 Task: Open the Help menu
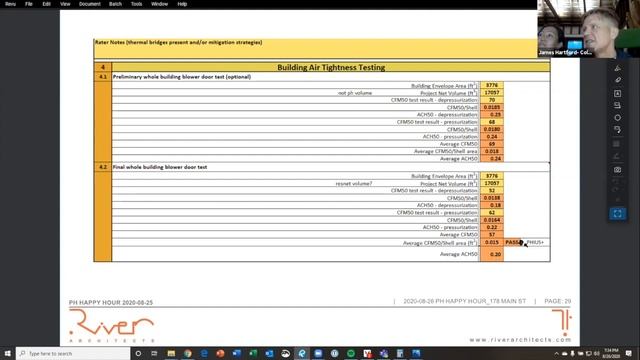pos(182,4)
